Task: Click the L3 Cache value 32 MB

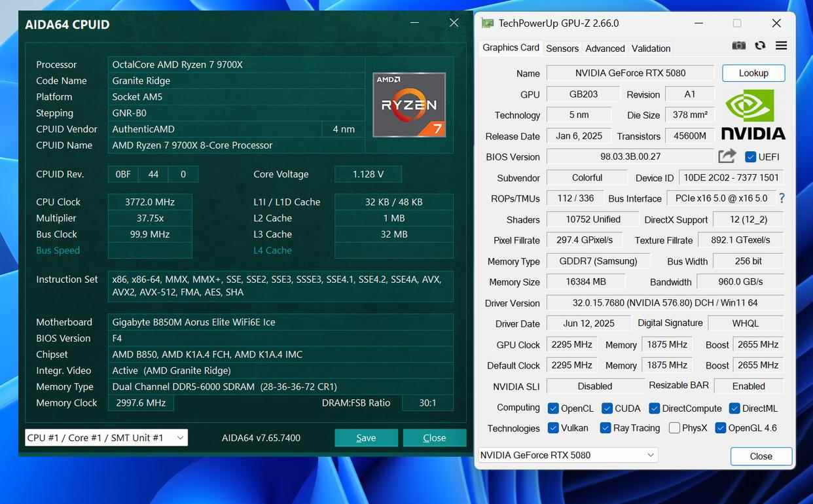Action: coord(394,234)
